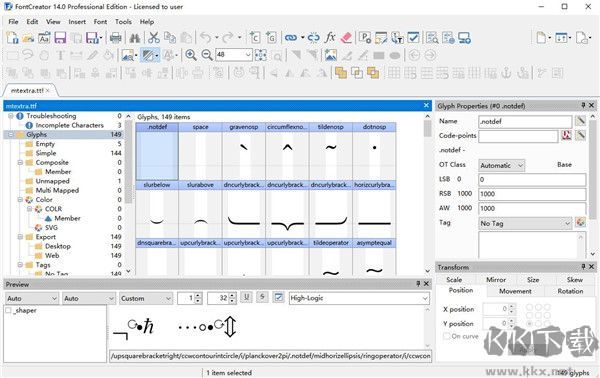Screen dimensions: 600x378
Task: Open the zoom level 48 combo box
Action: pos(234,55)
